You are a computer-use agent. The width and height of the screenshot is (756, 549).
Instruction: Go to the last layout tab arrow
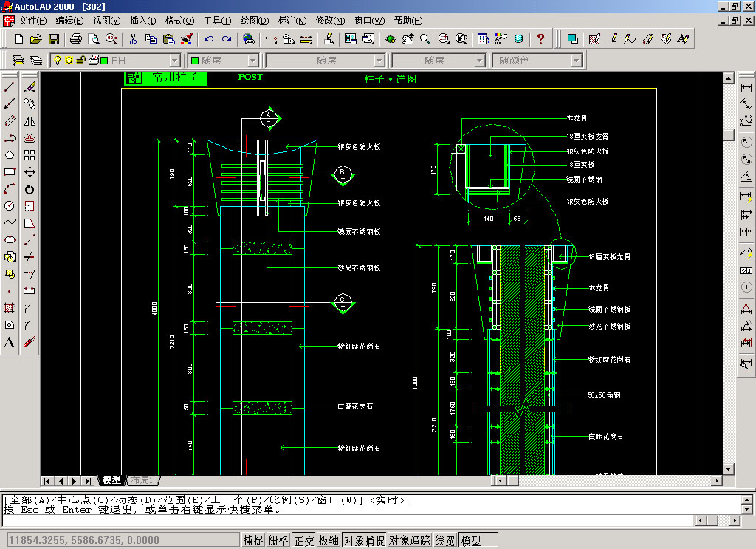coord(88,480)
